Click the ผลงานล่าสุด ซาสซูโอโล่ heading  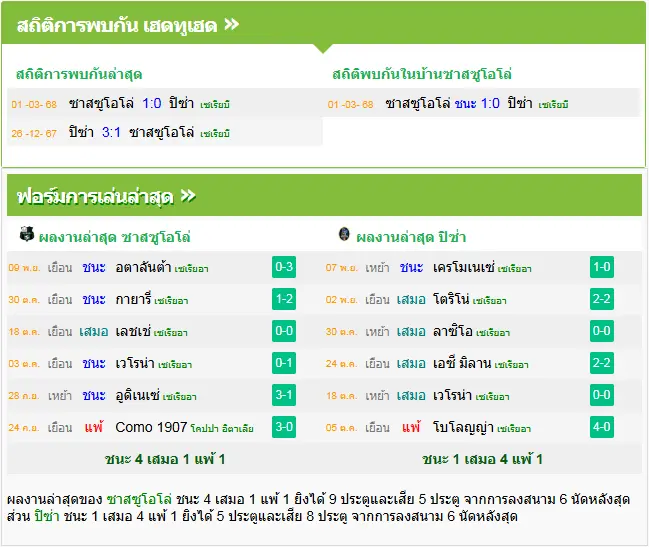115,238
